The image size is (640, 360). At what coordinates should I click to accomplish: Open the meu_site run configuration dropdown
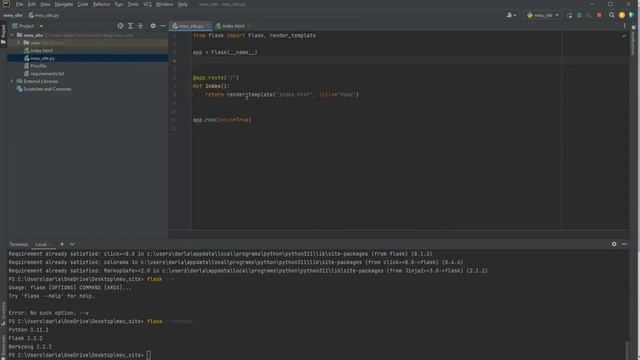point(542,16)
